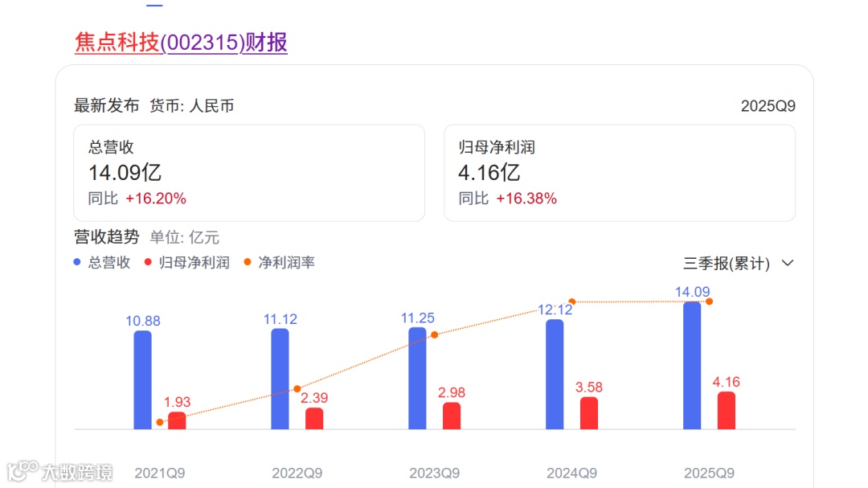The width and height of the screenshot is (868, 488).
Task: Select the 总营收 14.09亿 summary card
Action: coord(249,173)
